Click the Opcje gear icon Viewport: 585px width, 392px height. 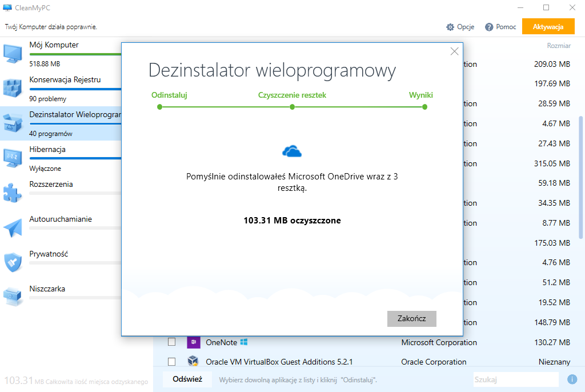450,27
